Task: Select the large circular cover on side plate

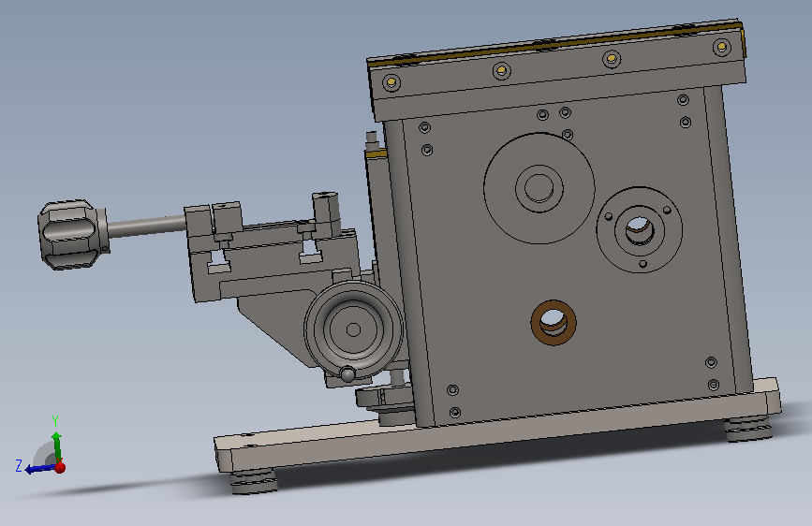Action: [539, 188]
